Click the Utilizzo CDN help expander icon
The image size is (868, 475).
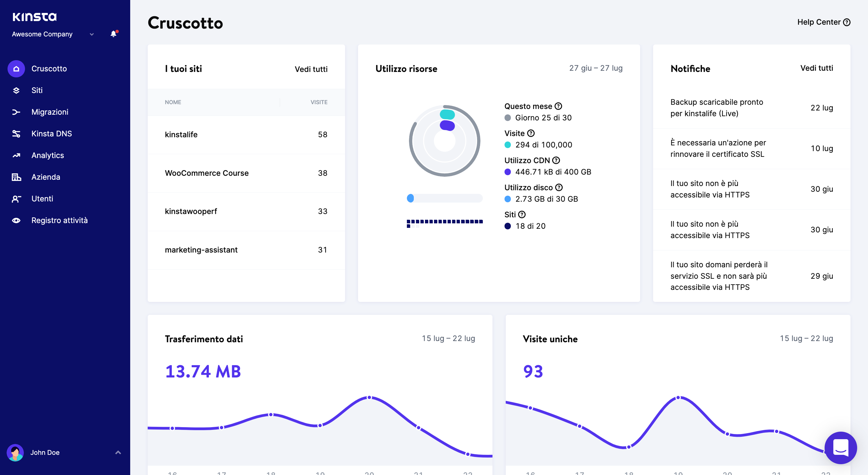[x=557, y=160]
